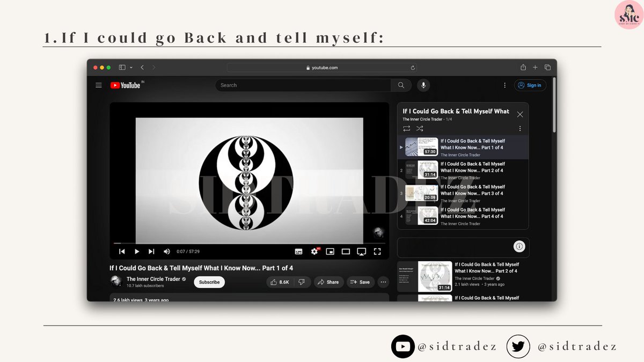Image resolution: width=644 pixels, height=362 pixels.
Task: Subscribe to the channel
Action: (x=209, y=282)
